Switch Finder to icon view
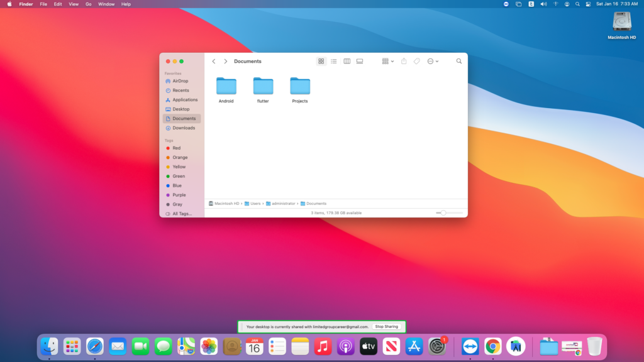The height and width of the screenshot is (362, 644). pyautogui.click(x=321, y=61)
